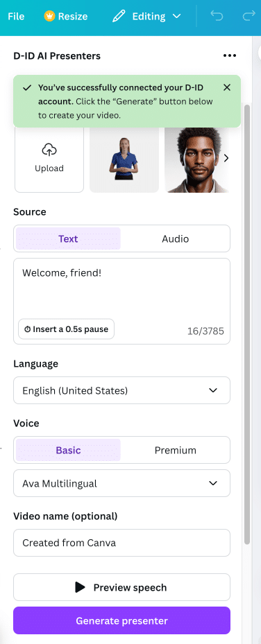Screen dimensions: 261x644
Task: Click the Generate presenter button
Action: click(121, 620)
